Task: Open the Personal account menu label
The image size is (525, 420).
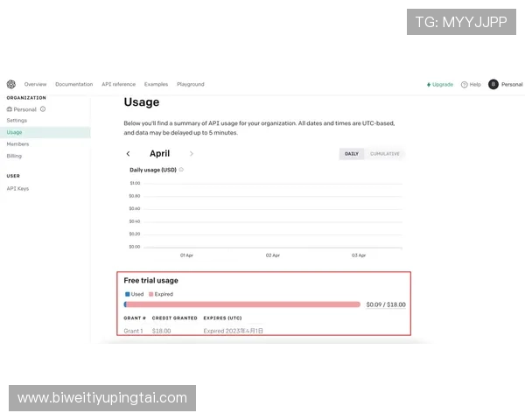Action: 512,84
